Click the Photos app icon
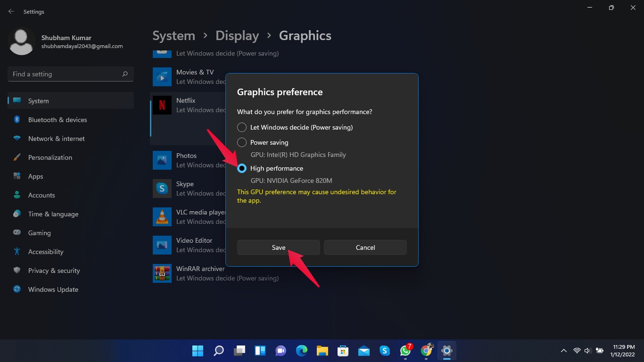This screenshot has width=644, height=362. tap(162, 160)
